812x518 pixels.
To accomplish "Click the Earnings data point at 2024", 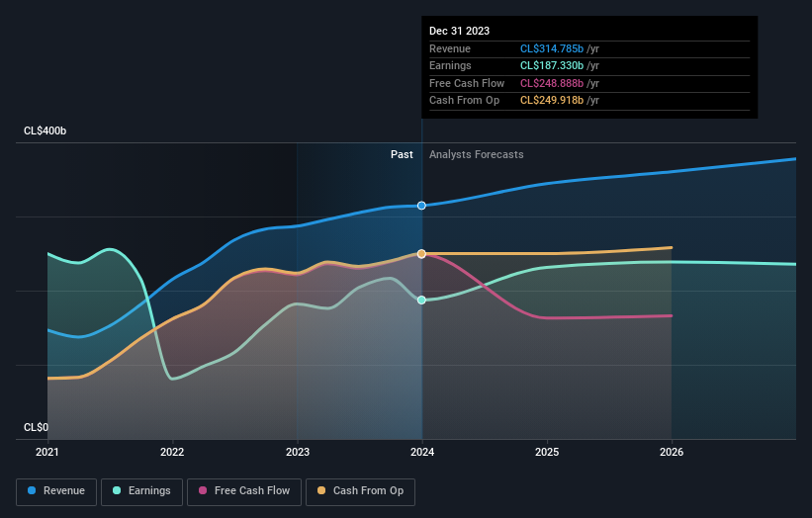I will pyautogui.click(x=421, y=301).
